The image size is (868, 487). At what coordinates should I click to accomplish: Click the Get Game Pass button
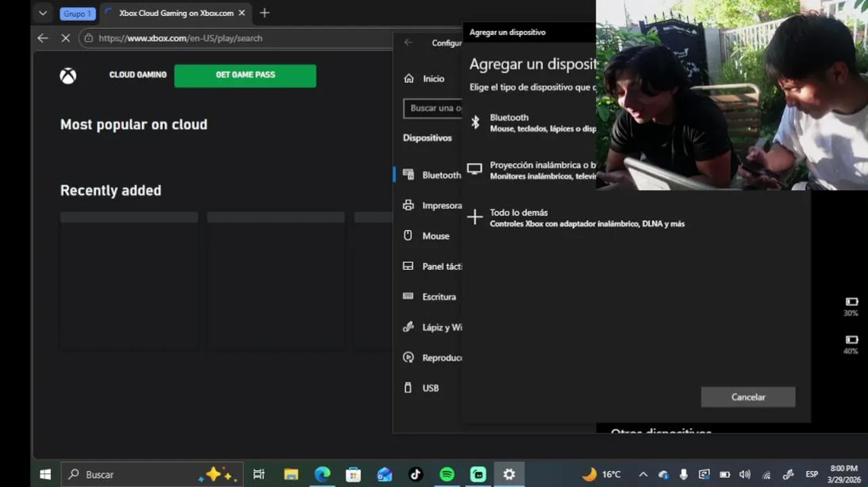245,76
